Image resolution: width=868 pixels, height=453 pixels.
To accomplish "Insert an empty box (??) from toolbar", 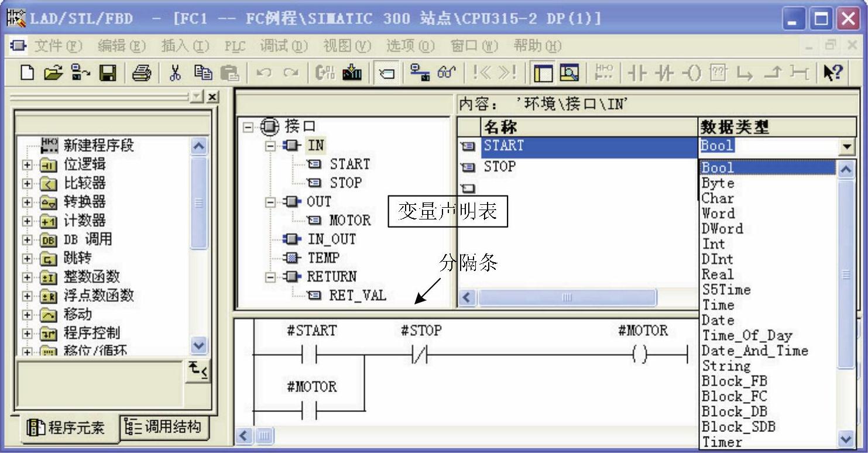I will [718, 73].
